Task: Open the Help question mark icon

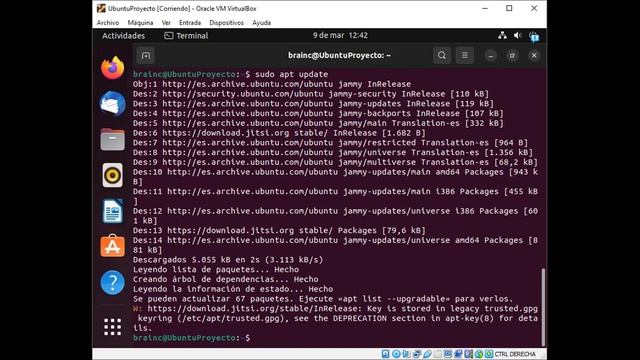Action: [113, 282]
